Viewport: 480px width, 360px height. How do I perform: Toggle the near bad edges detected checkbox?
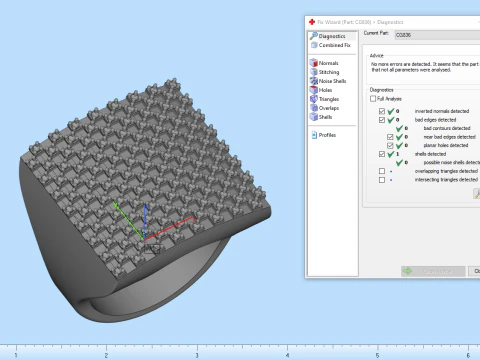point(390,137)
